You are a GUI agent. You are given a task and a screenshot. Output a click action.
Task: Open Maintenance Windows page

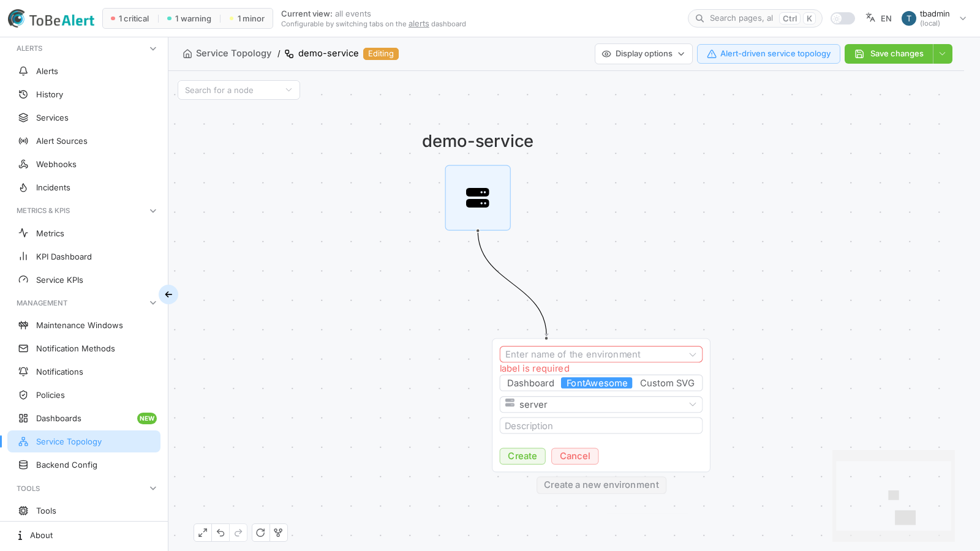point(84,325)
